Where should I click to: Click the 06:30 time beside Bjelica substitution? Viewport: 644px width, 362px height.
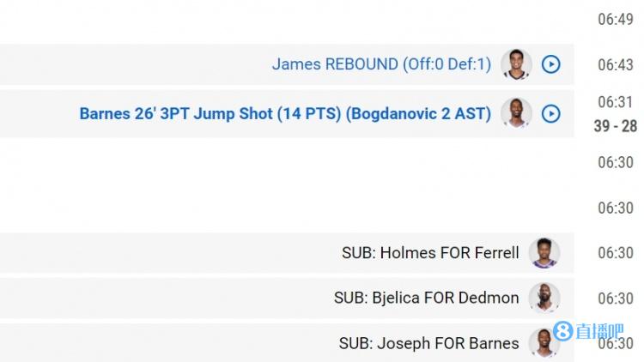pyautogui.click(x=616, y=299)
